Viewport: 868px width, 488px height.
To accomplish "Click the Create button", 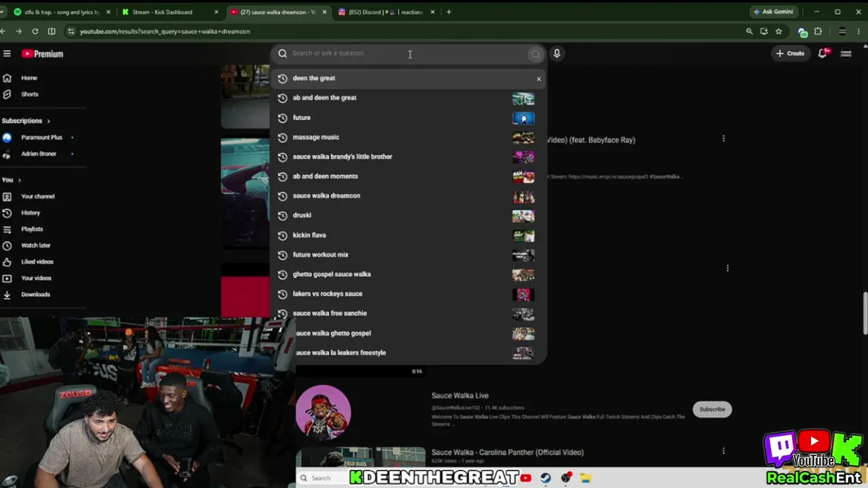I will point(790,54).
